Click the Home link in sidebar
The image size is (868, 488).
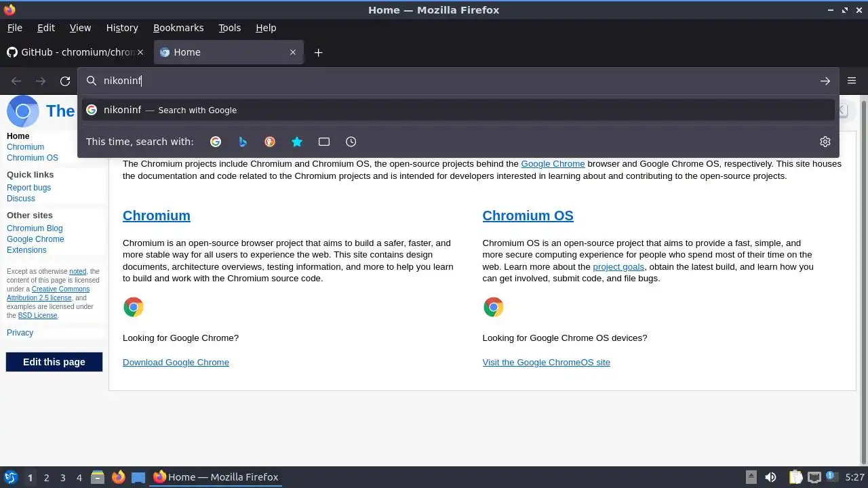(x=18, y=136)
